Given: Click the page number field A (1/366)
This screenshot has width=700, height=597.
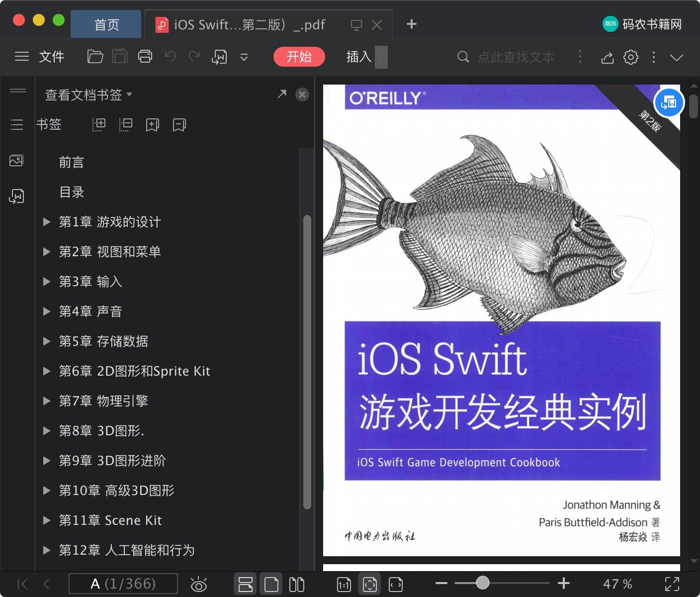Looking at the screenshot, I should coord(123,584).
